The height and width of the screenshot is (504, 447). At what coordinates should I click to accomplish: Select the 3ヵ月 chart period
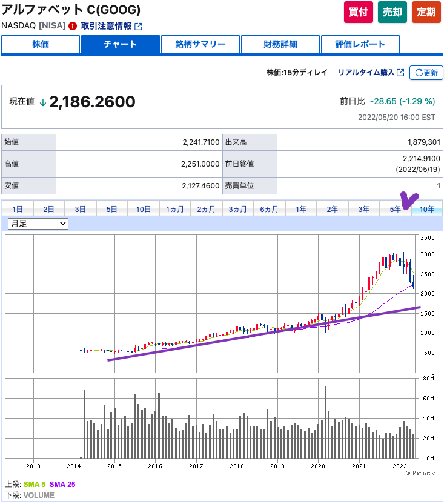tap(238, 209)
